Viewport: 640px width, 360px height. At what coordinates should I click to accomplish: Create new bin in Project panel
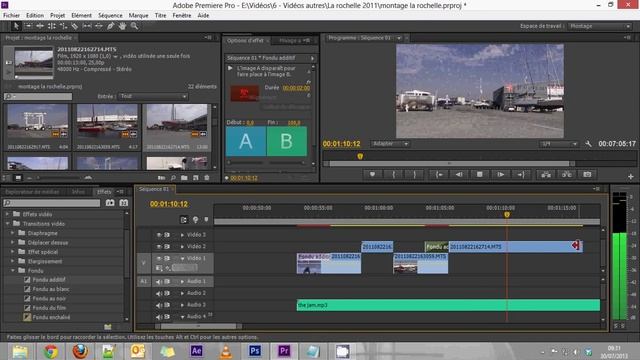pos(184,178)
